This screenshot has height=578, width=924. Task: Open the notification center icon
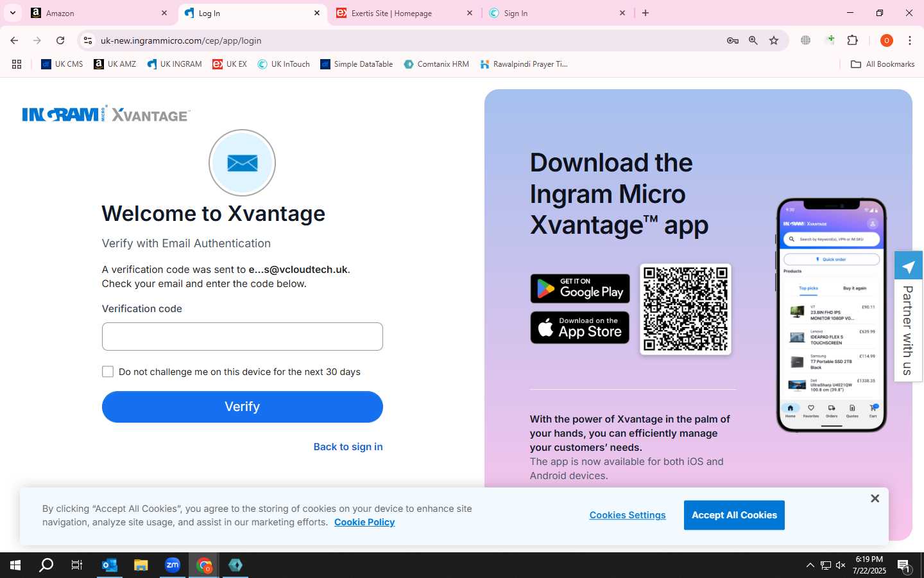point(904,565)
